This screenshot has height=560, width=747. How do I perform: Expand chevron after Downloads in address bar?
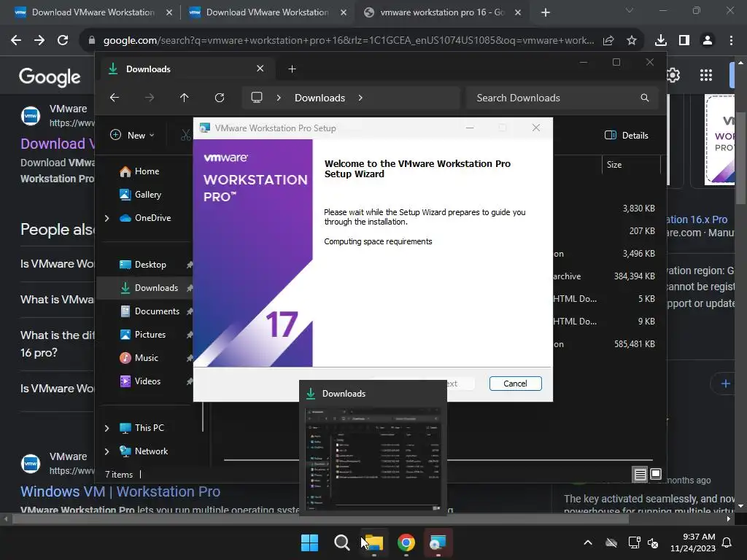click(x=360, y=98)
